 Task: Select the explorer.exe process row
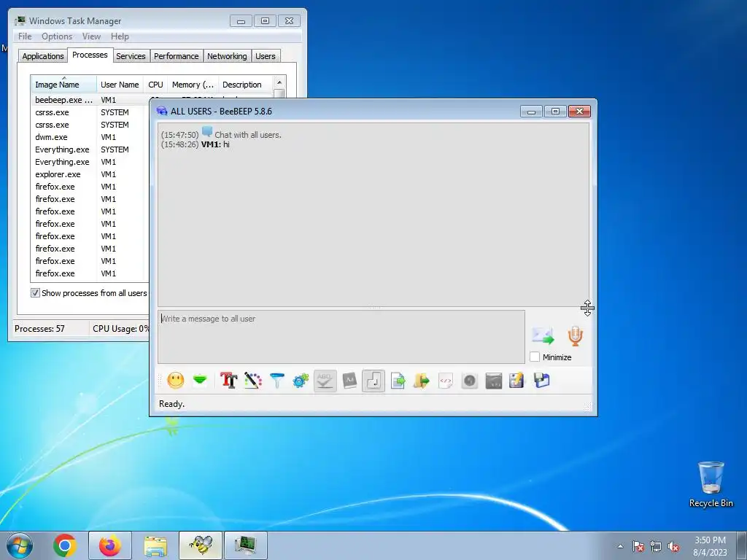[90, 174]
